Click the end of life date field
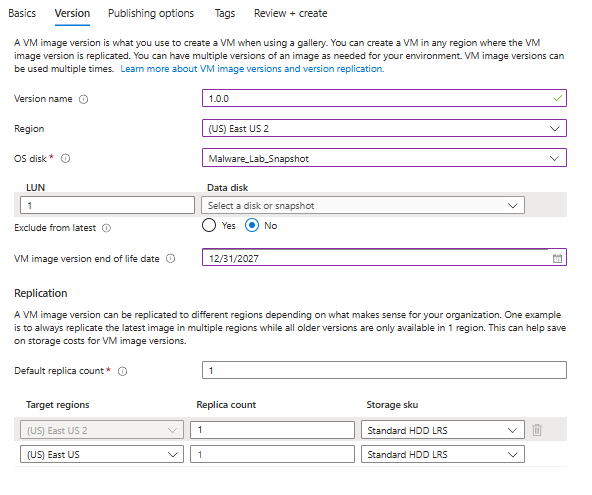 pyautogui.click(x=384, y=258)
